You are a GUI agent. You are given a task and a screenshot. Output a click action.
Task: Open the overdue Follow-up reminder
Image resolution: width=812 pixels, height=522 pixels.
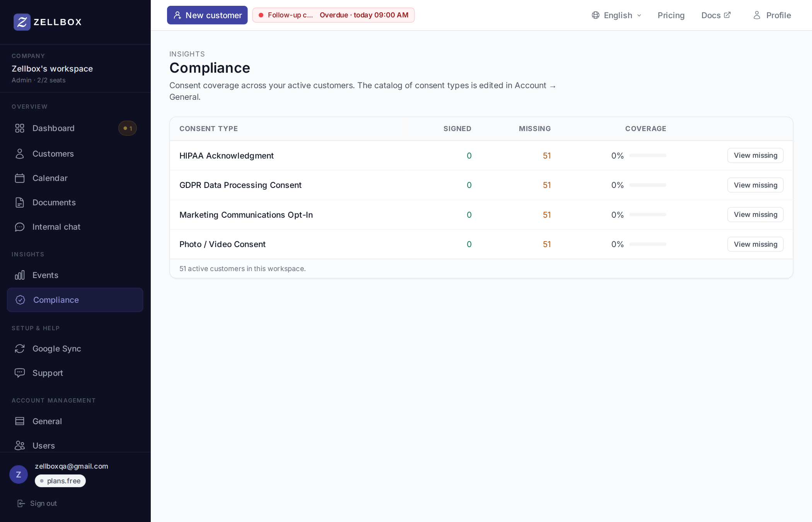tap(333, 15)
